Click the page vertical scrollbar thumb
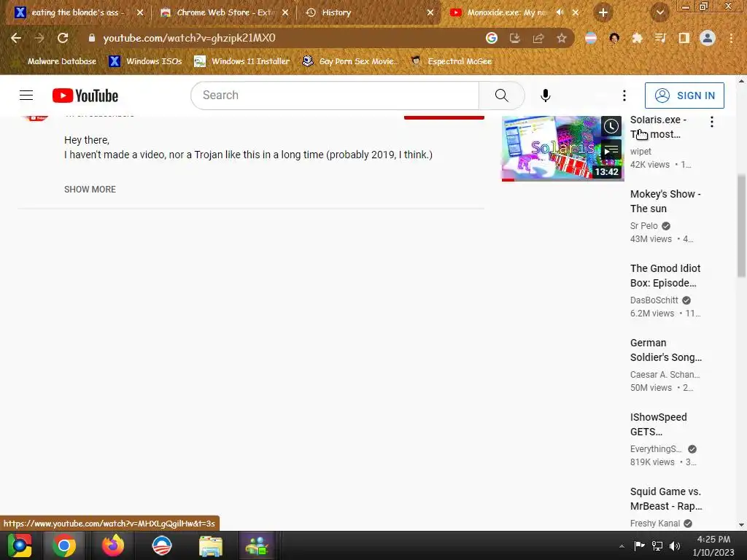This screenshot has width=747, height=560. click(741, 226)
